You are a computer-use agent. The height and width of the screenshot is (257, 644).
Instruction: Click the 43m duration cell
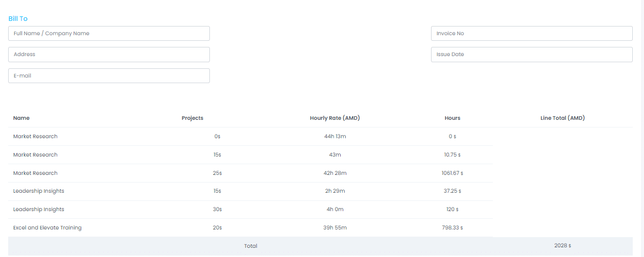pyautogui.click(x=335, y=155)
